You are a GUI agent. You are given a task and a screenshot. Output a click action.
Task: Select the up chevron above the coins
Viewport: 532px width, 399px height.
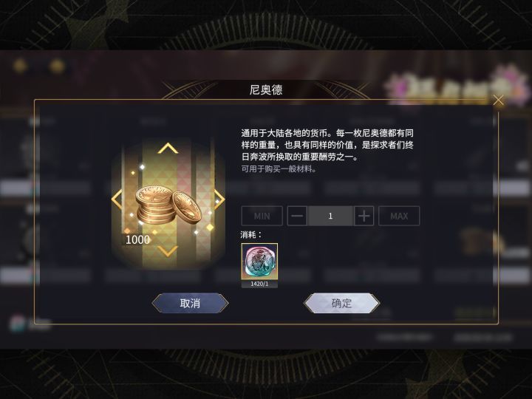[x=168, y=149]
